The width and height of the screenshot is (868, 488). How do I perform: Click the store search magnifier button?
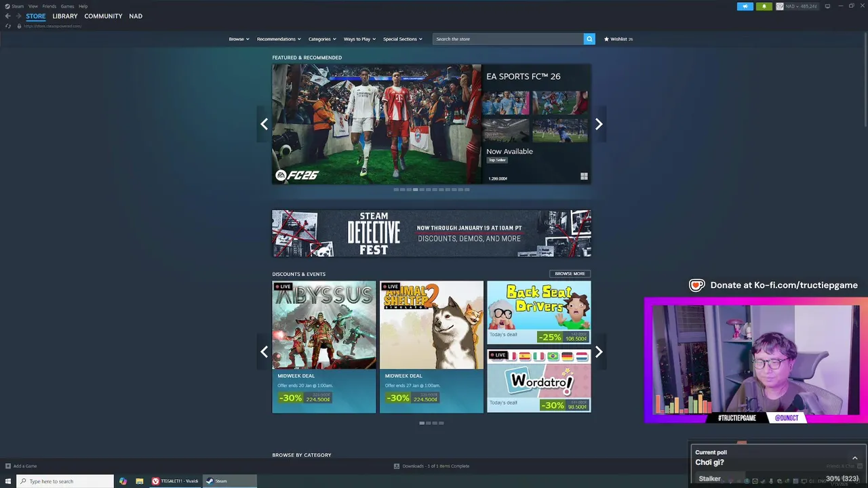(x=589, y=39)
